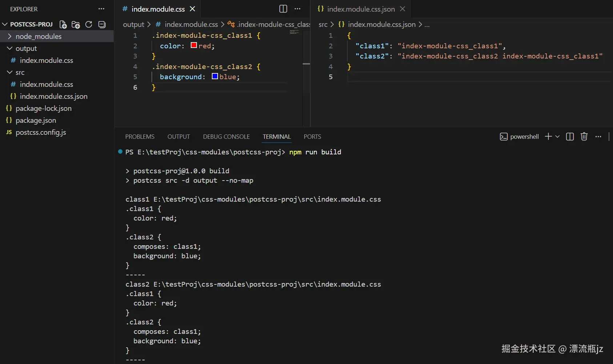Switch to the PROBLEMS tab
Image resolution: width=613 pixels, height=364 pixels.
click(140, 137)
